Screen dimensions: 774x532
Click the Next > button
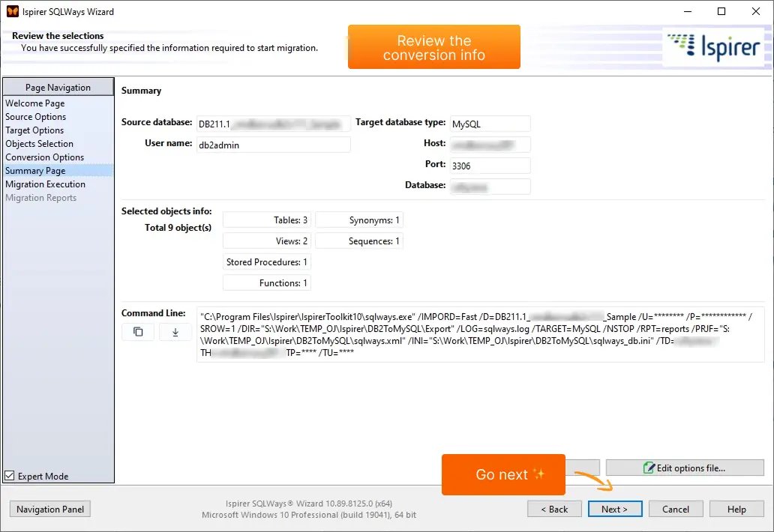[614, 509]
